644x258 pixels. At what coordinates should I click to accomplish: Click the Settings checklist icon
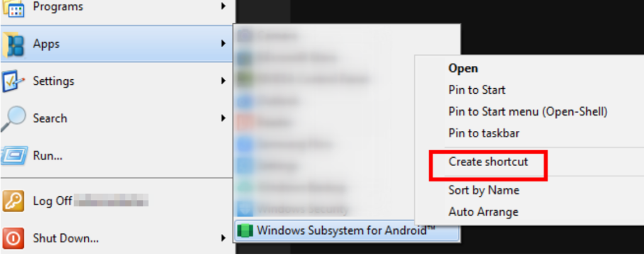pyautogui.click(x=13, y=81)
